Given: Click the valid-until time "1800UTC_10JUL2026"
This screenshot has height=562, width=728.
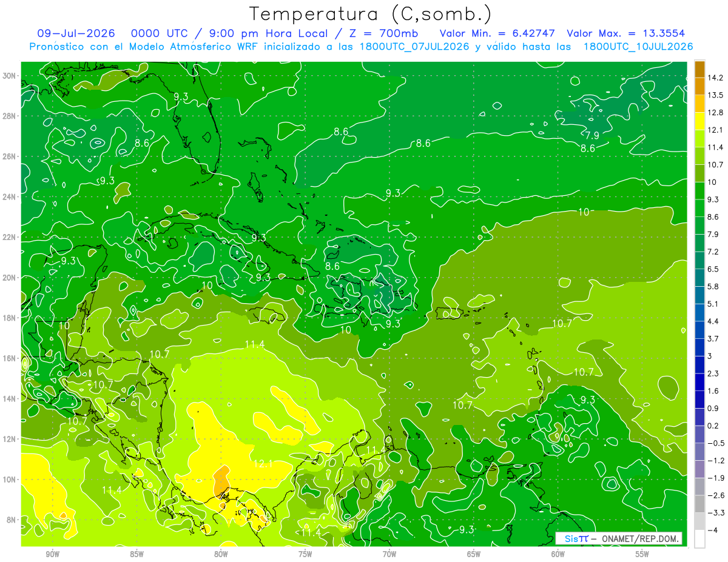Looking at the screenshot, I should (638, 47).
